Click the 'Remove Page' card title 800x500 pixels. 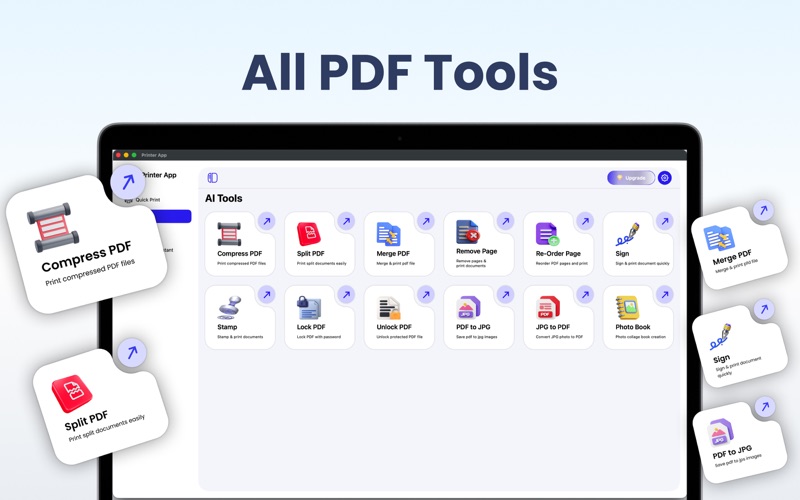477,251
